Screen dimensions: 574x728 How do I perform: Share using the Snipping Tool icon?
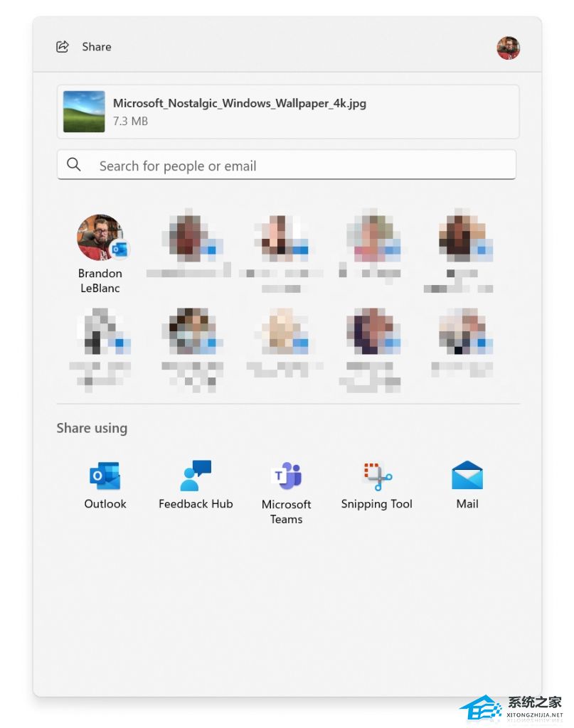377,476
